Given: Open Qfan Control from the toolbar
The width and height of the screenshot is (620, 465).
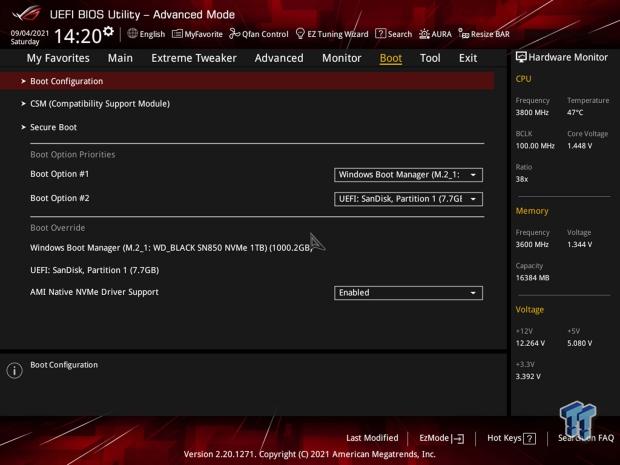Looking at the screenshot, I should point(259,34).
